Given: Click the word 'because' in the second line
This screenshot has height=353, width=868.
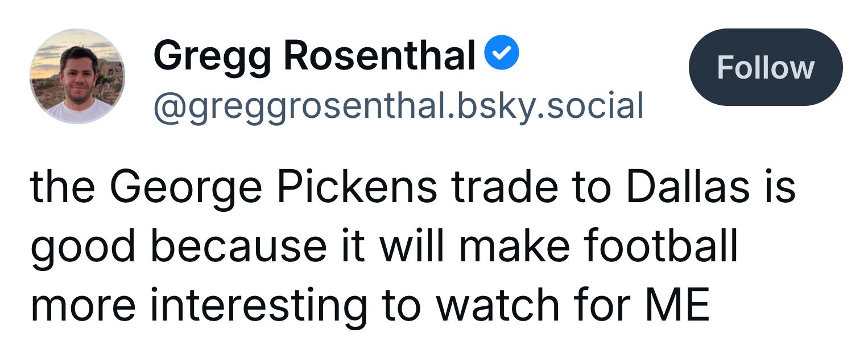Looking at the screenshot, I should coord(239,247).
